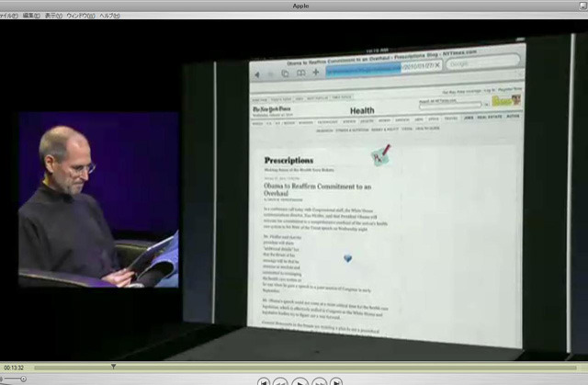The width and height of the screenshot is (588, 385).
Task: Click the timeline playhead marker
Action: [113, 367]
